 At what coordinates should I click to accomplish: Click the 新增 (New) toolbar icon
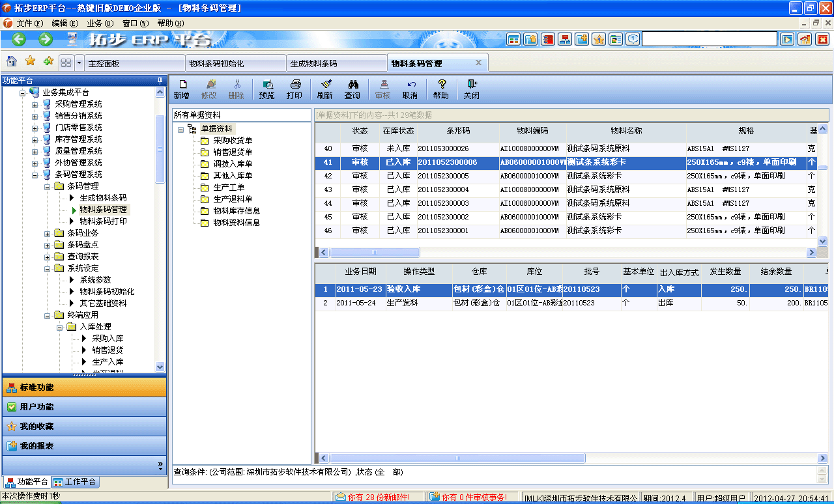(x=181, y=89)
